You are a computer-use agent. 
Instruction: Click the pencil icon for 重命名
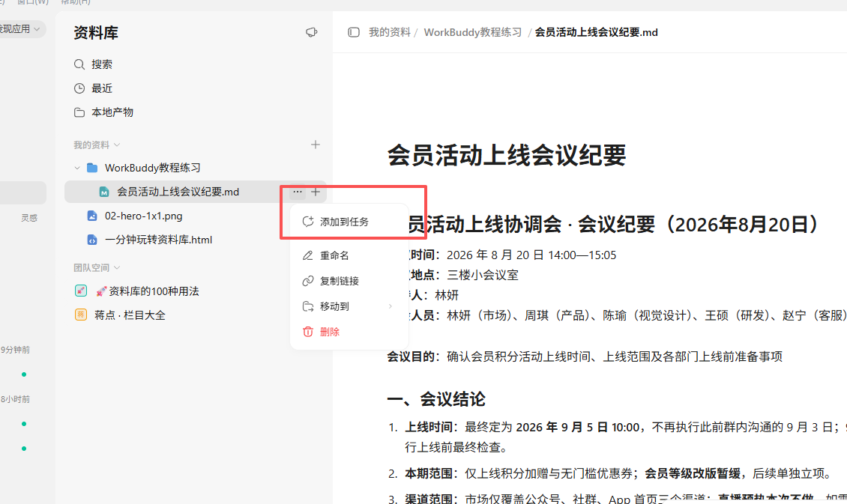click(x=308, y=255)
